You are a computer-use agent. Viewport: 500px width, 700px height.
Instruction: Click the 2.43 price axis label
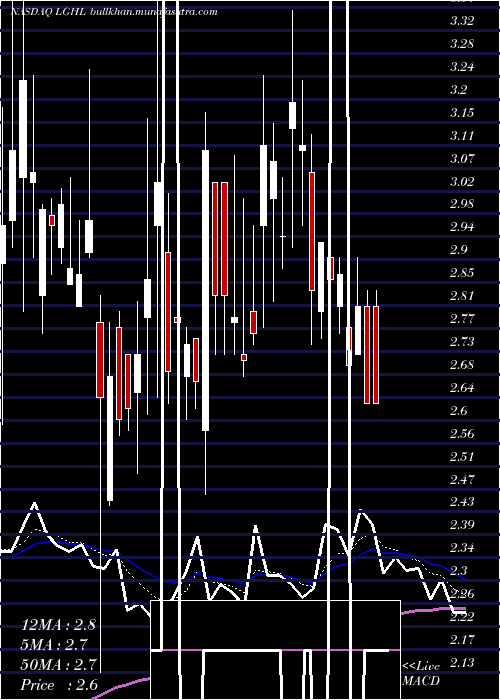[462, 502]
